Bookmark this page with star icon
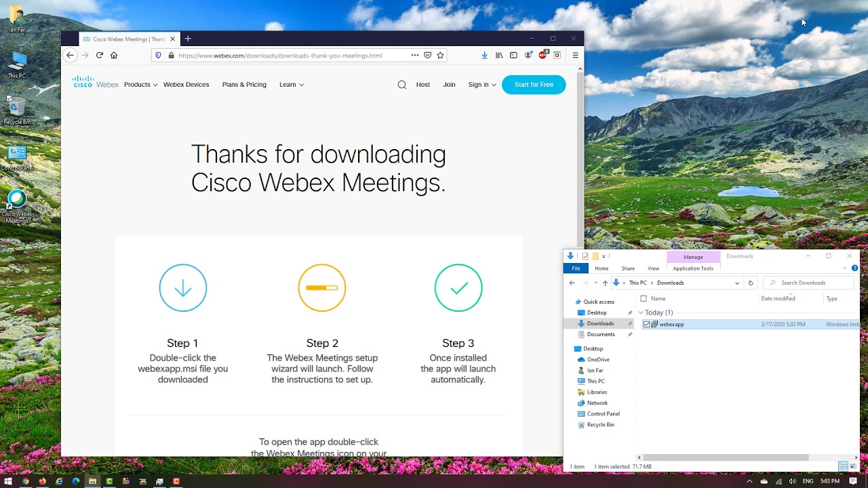This screenshot has width=868, height=488. pyautogui.click(x=440, y=56)
